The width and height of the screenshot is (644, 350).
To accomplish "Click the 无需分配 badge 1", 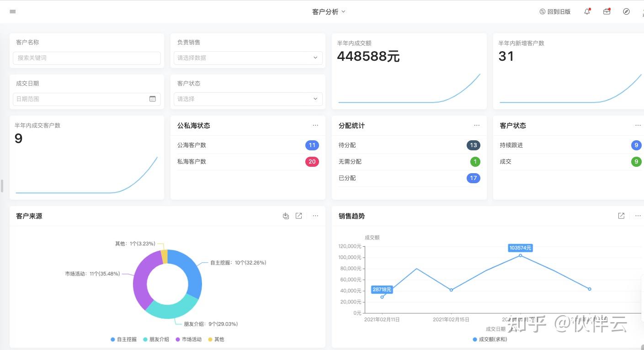I will click(475, 162).
